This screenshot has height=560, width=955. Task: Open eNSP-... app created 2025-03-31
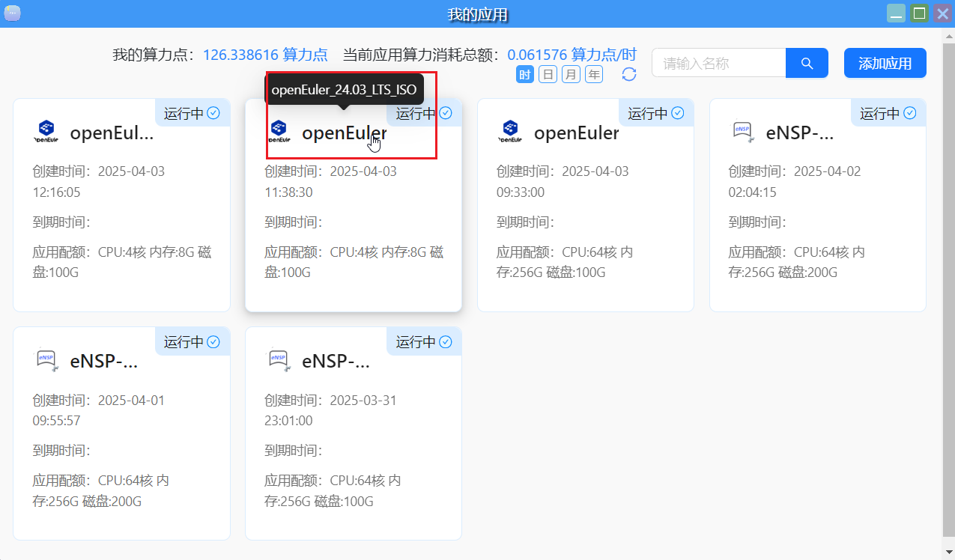[336, 362]
